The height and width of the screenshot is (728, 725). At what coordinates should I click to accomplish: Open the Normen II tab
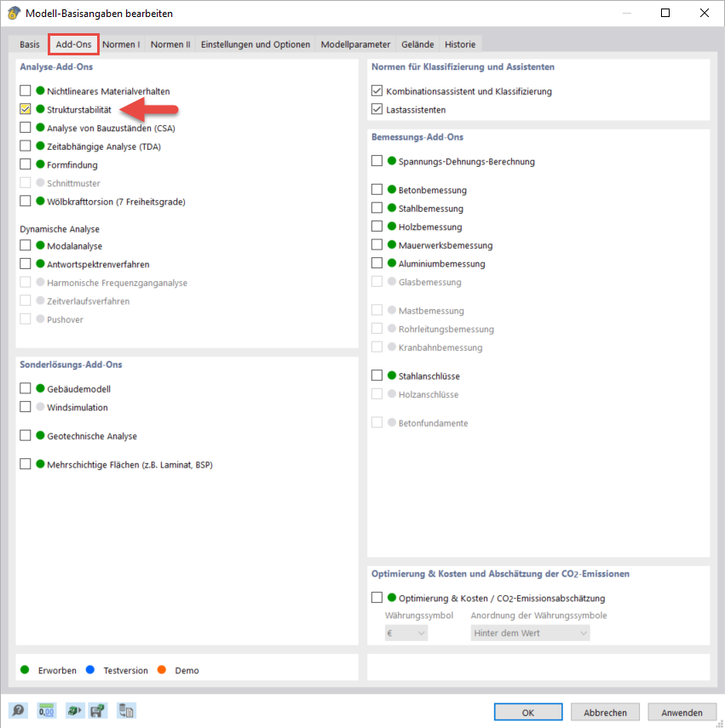tap(170, 44)
